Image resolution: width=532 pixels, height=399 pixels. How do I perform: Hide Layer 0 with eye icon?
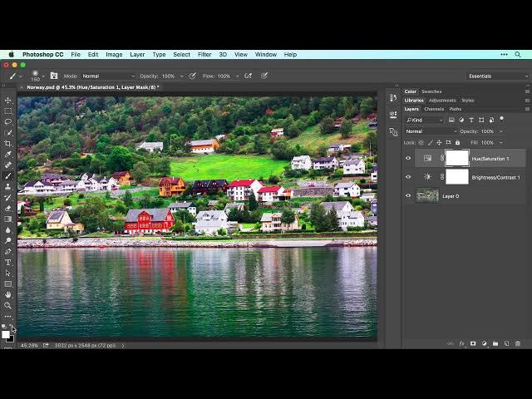pos(408,196)
